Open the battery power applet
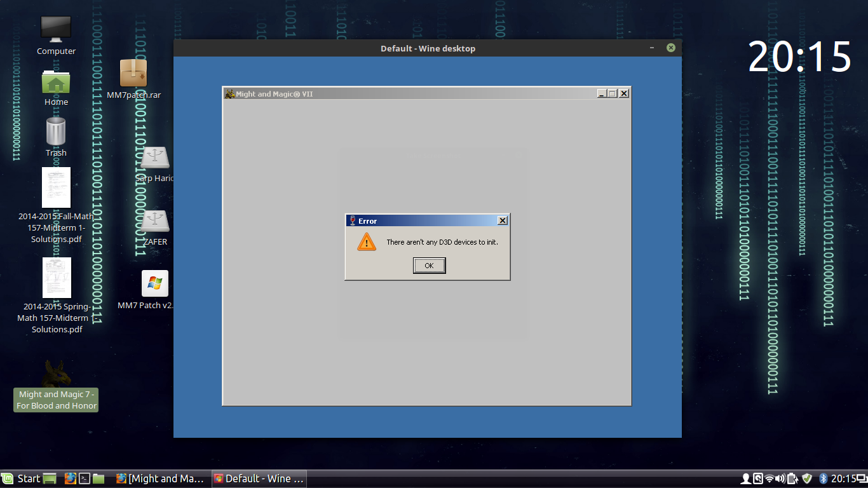This screenshot has height=488, width=868. coord(792,478)
